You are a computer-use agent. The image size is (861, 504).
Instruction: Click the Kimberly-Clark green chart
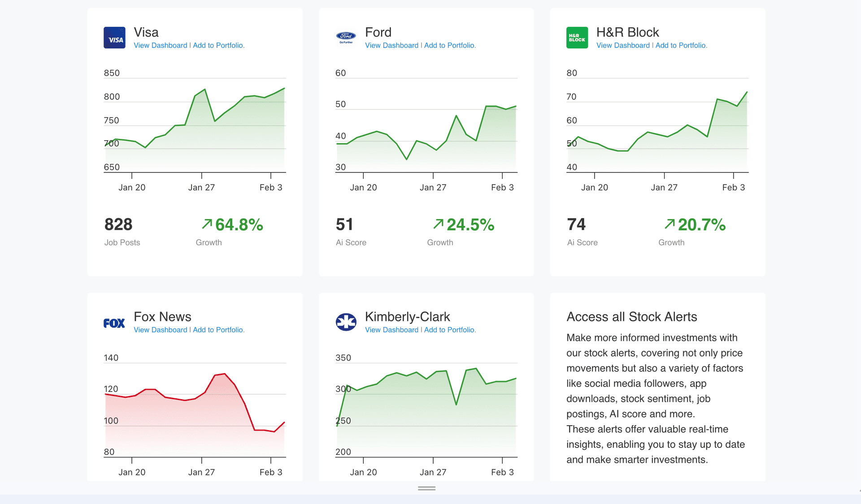coord(426,414)
